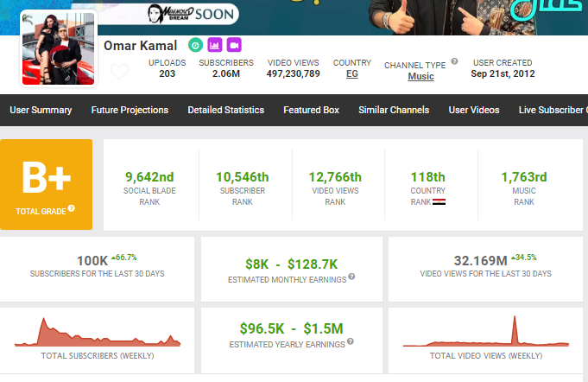This screenshot has height=382, width=588.
Task: Switch to Future Projections tab
Action: (x=132, y=110)
